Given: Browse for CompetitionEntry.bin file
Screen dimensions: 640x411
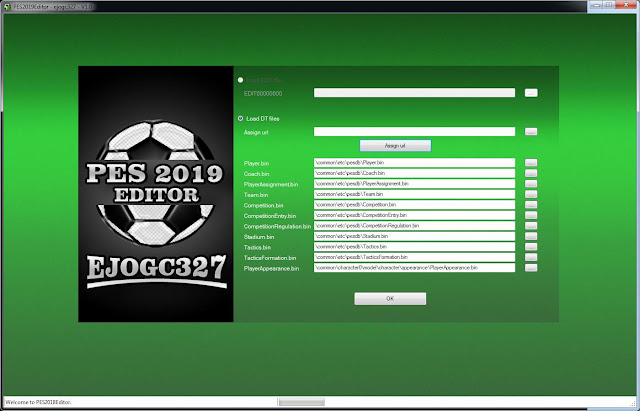Looking at the screenshot, I should [531, 215].
